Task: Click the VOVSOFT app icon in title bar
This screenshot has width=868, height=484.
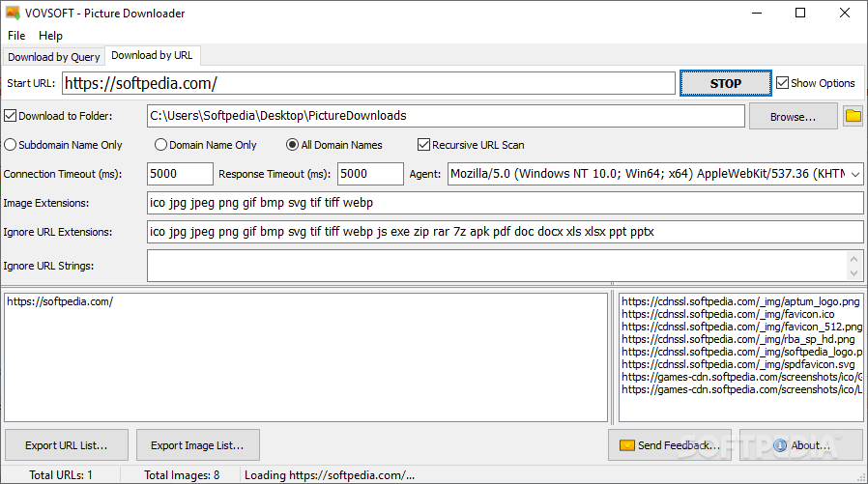Action: (x=13, y=13)
